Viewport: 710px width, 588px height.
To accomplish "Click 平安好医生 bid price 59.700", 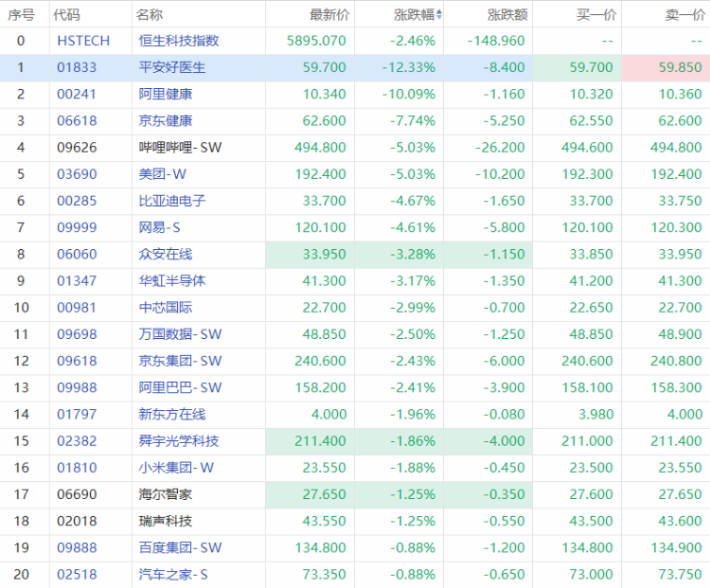I will (x=591, y=67).
